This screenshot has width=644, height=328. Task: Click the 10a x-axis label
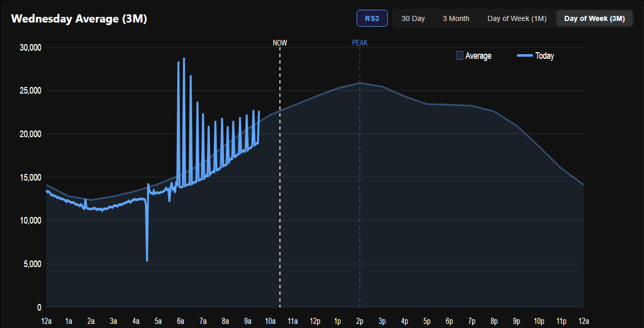click(x=270, y=321)
